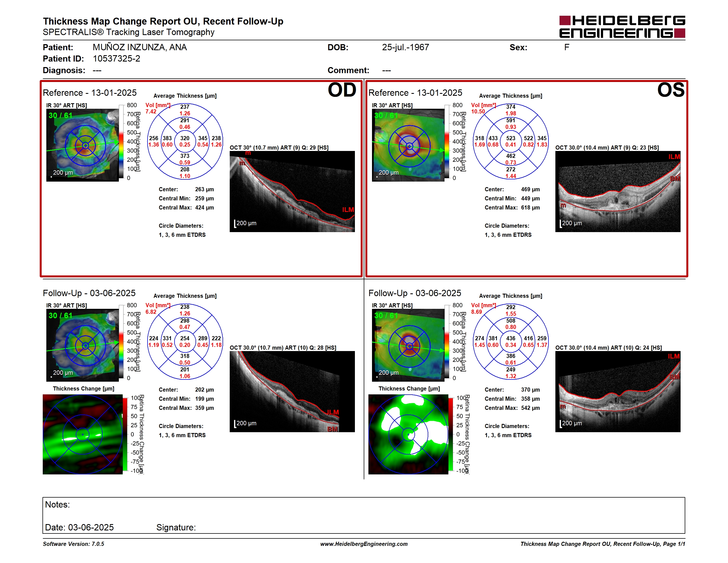Viewport: 728px width, 563px height.
Task: Click the ETDRS center value 320
Action: (x=185, y=138)
